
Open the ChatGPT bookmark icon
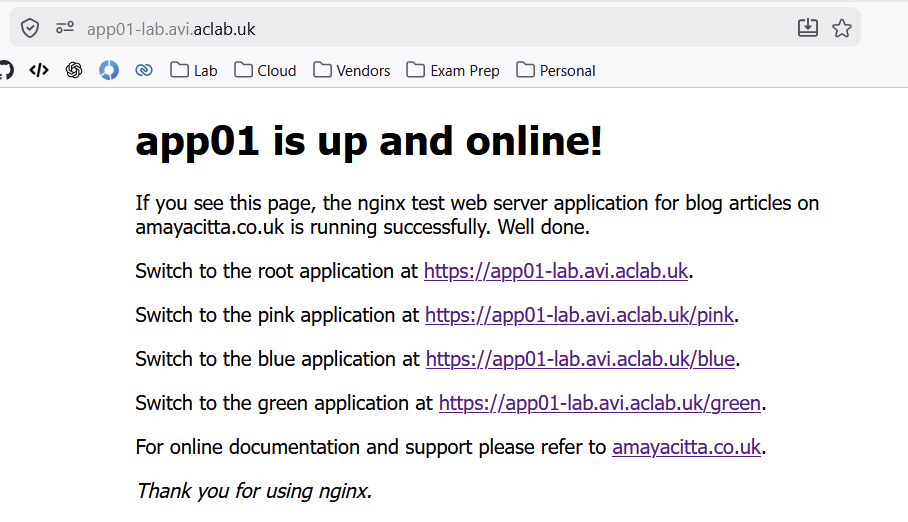[74, 70]
